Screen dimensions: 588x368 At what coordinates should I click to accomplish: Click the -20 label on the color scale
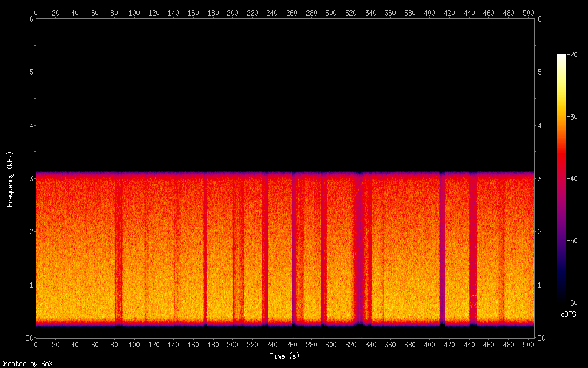[573, 55]
